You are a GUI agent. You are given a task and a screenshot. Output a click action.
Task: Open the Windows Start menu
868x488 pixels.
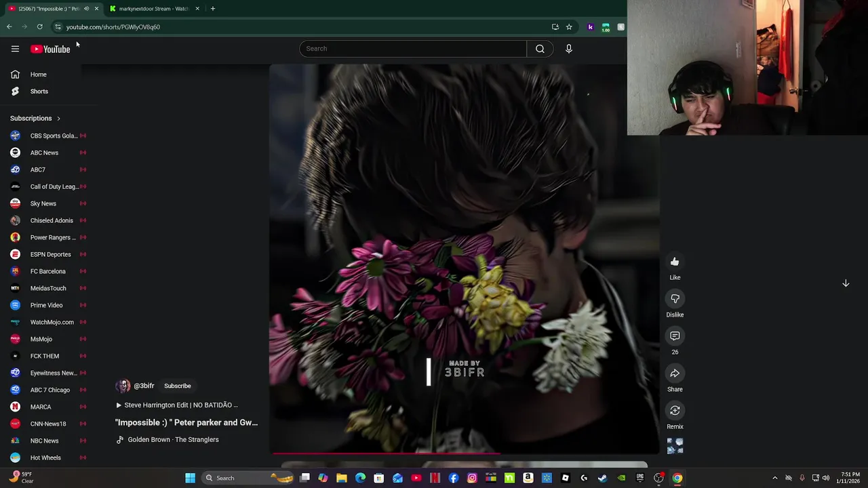191,478
